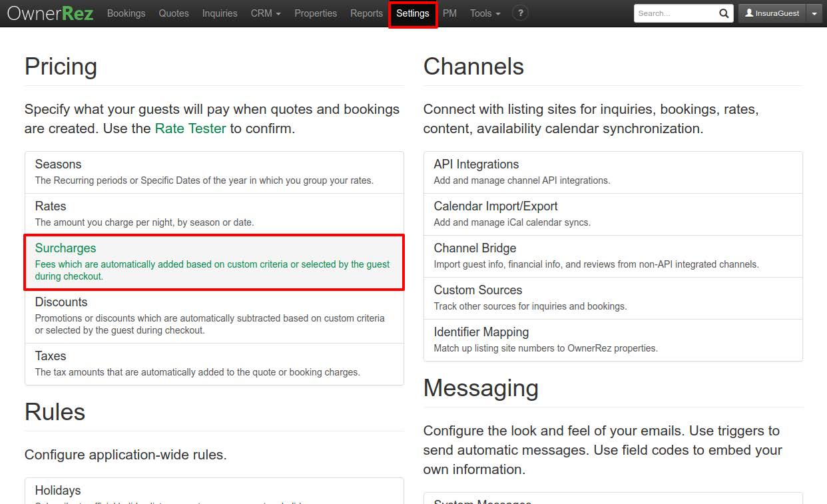Open the help question mark icon
This screenshot has height=504, width=827.
click(521, 13)
